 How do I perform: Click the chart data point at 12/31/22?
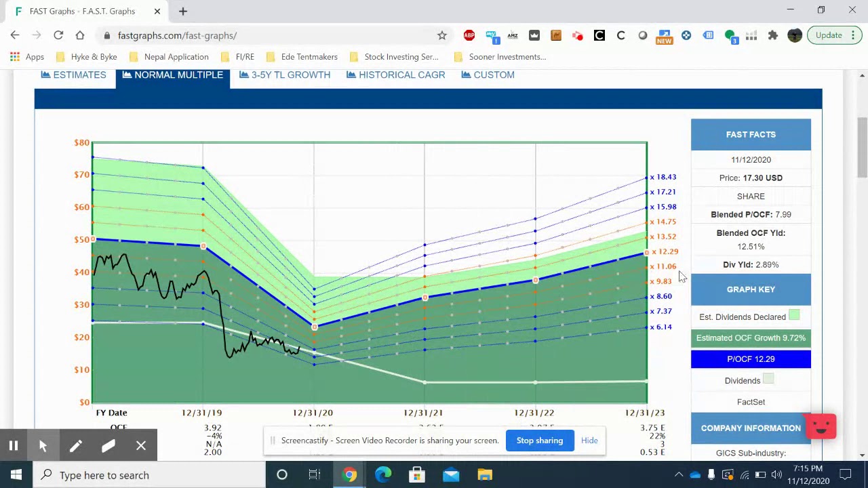point(536,280)
